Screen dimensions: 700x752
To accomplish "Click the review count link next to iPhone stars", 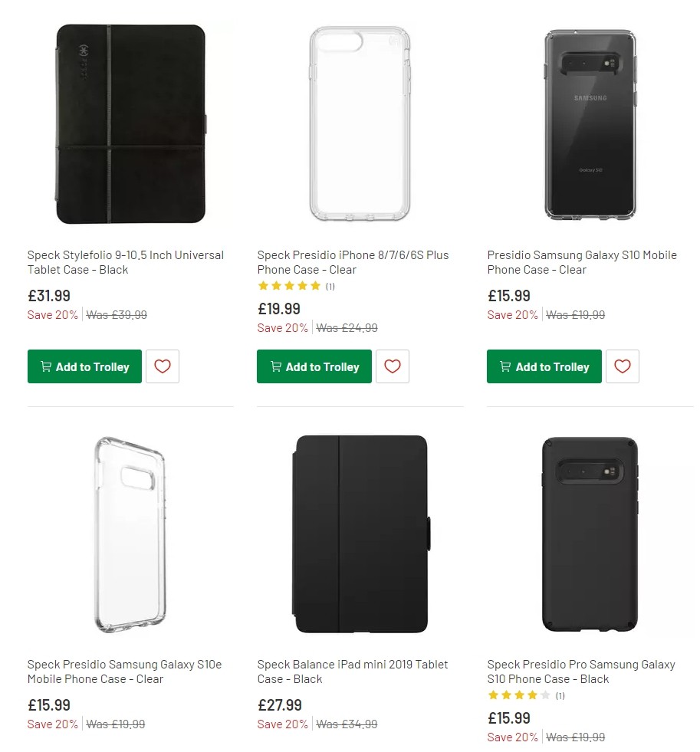I will pos(330,285).
